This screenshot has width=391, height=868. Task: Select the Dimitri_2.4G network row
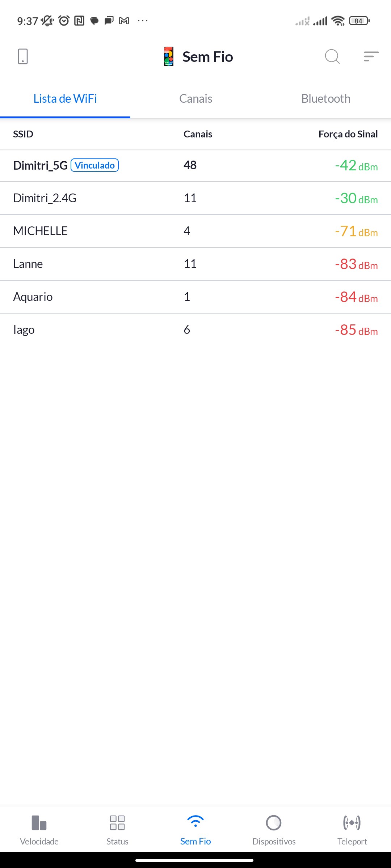pyautogui.click(x=195, y=198)
